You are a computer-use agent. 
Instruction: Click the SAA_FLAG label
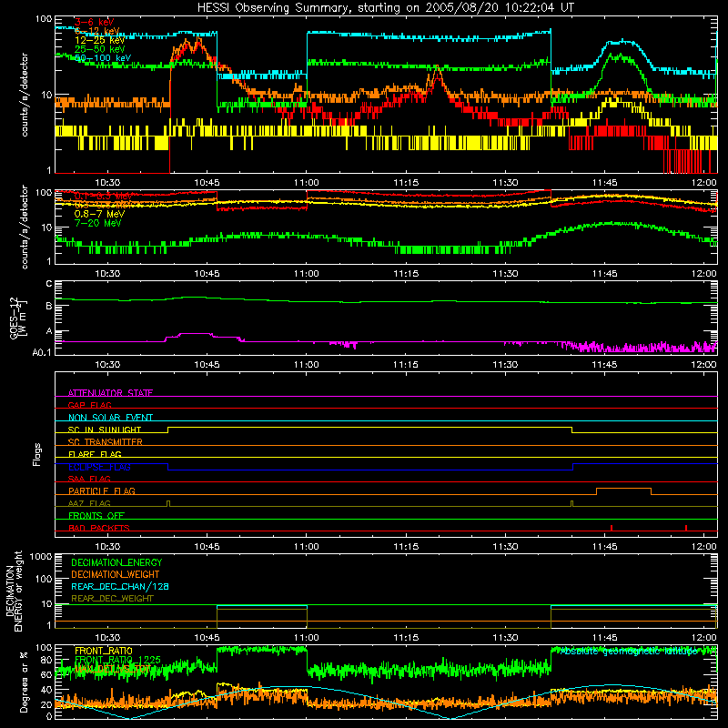tap(89, 479)
